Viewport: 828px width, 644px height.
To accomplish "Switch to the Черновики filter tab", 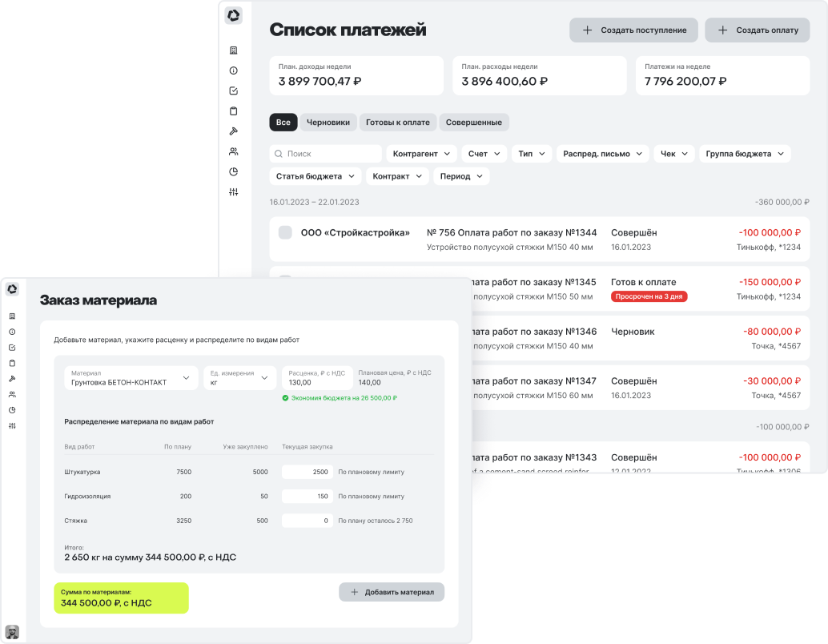I will pos(329,122).
